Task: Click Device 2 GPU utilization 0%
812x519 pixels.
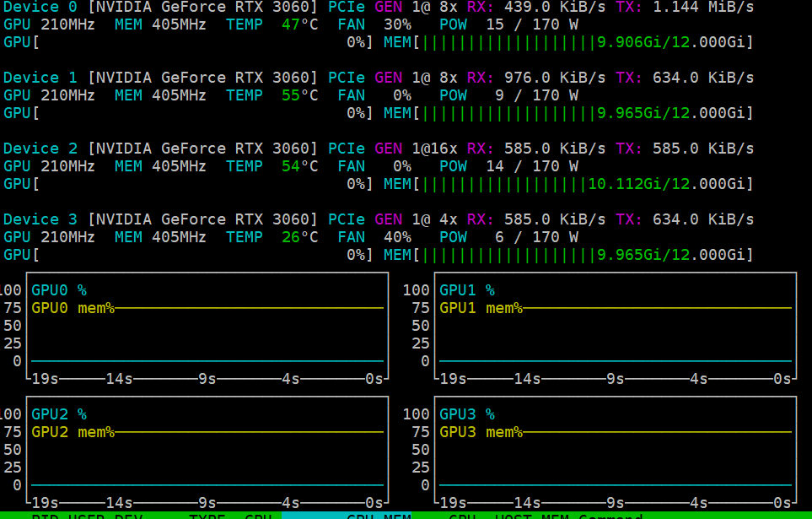Action: pos(356,184)
